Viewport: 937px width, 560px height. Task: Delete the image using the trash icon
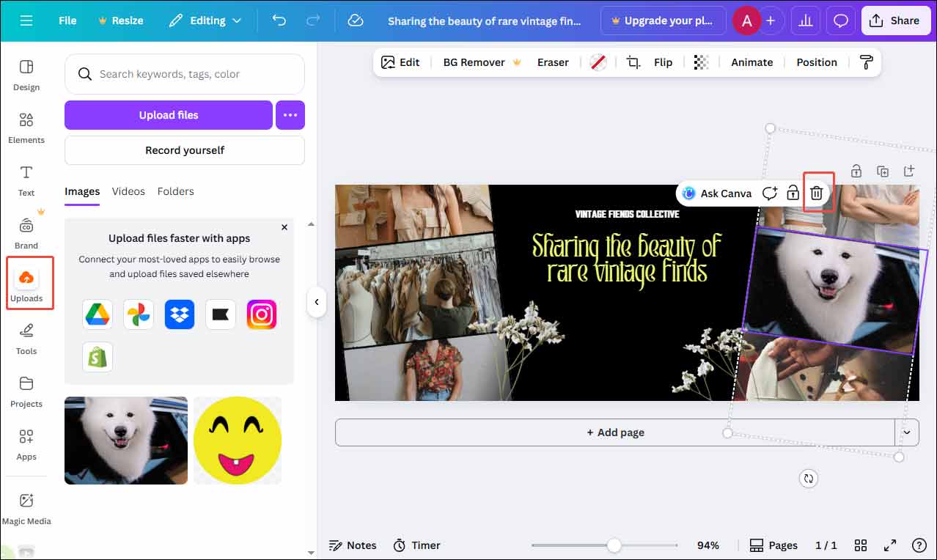pos(817,193)
